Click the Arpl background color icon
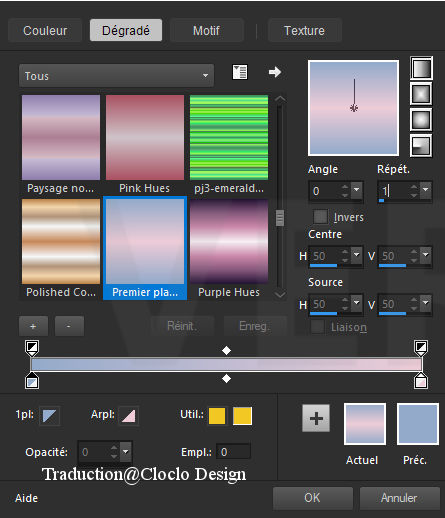445x518 pixels. click(129, 416)
